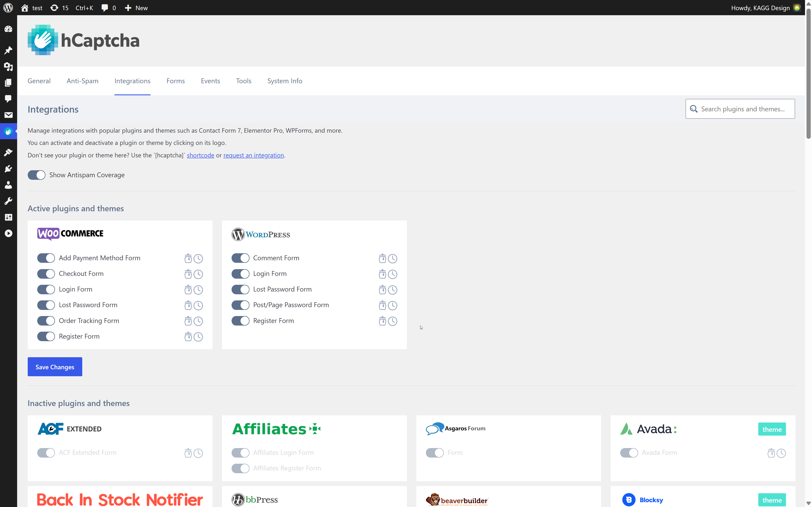The image size is (812, 507).
Task: Click the clock icon next to WooCommerce Login Form
Action: click(x=198, y=290)
